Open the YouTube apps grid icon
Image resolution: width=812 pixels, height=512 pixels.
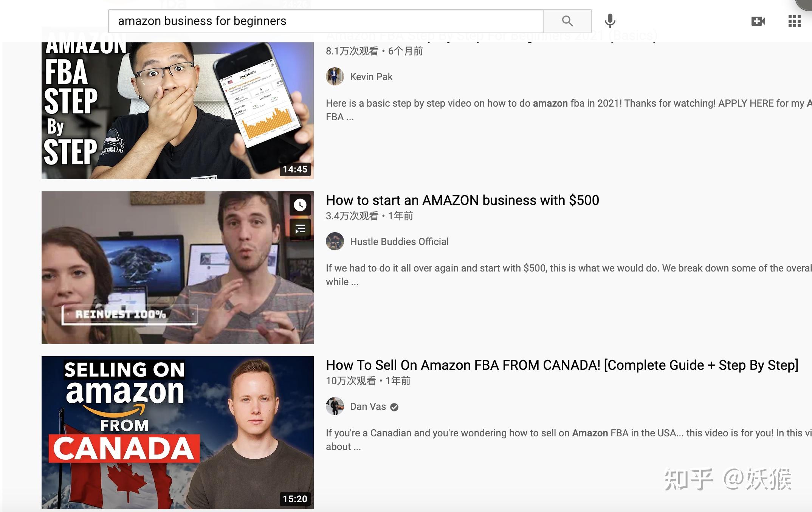coord(794,21)
